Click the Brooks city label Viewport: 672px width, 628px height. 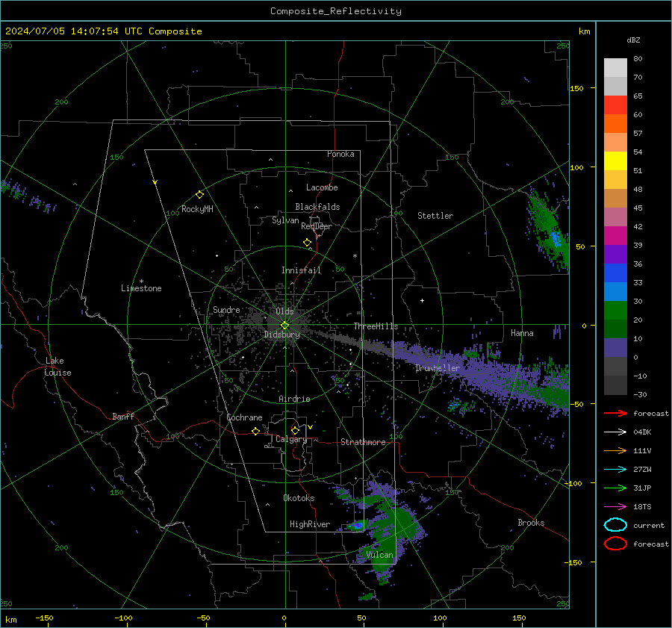coord(531,523)
